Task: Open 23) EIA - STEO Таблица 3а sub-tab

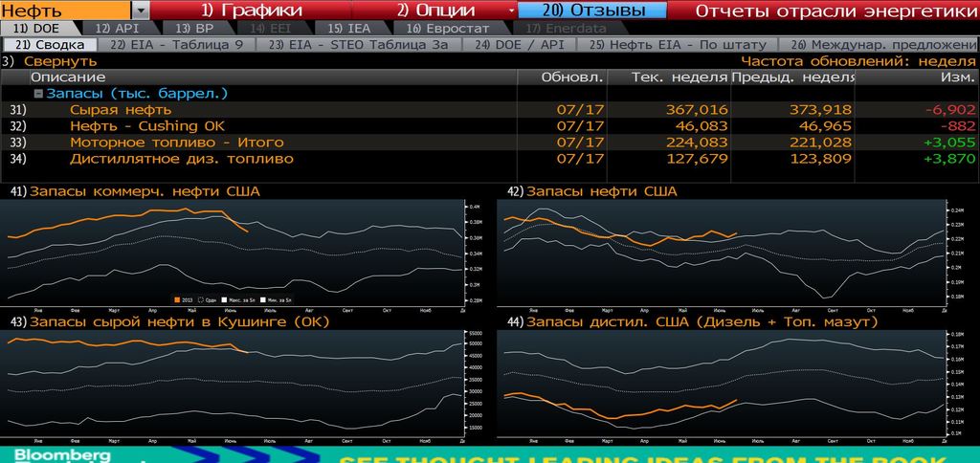Action: click(360, 44)
